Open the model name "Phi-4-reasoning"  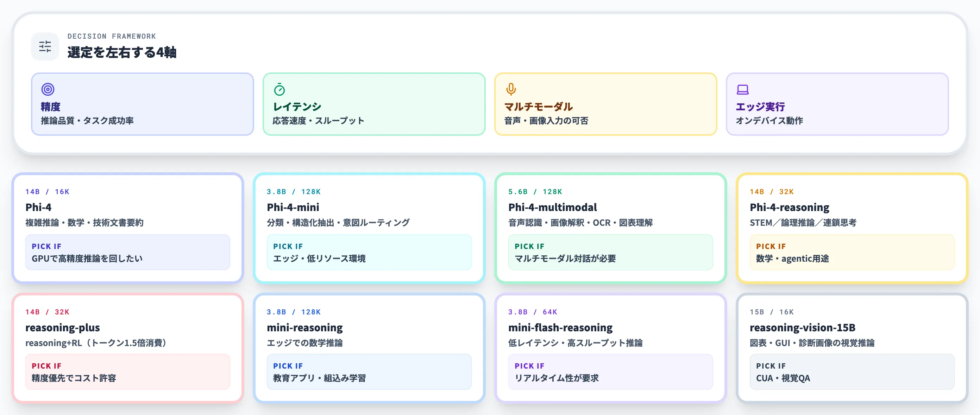click(x=790, y=207)
